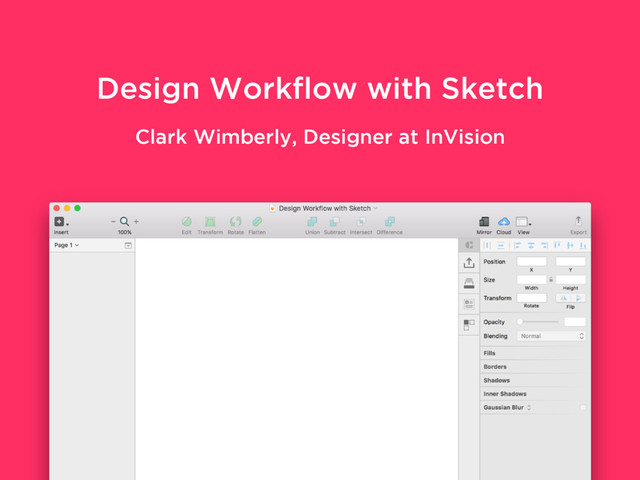Click the red close window button
The image size is (640, 480).
tap(57, 208)
